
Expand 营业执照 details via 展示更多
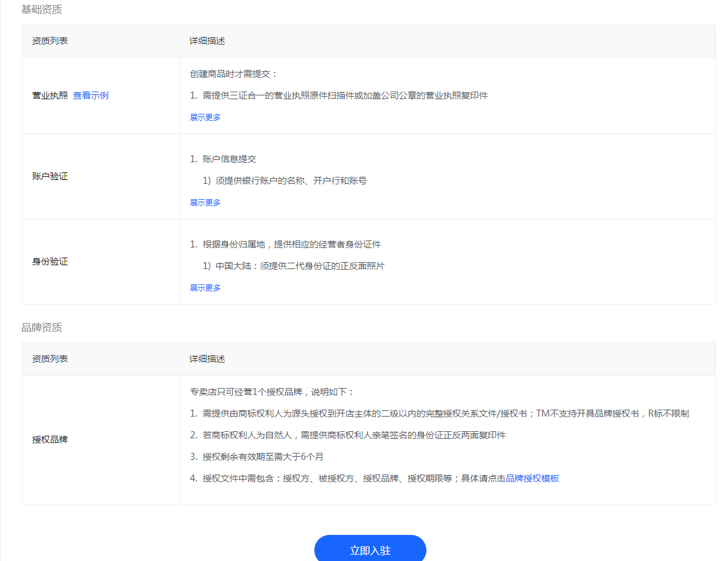click(206, 118)
